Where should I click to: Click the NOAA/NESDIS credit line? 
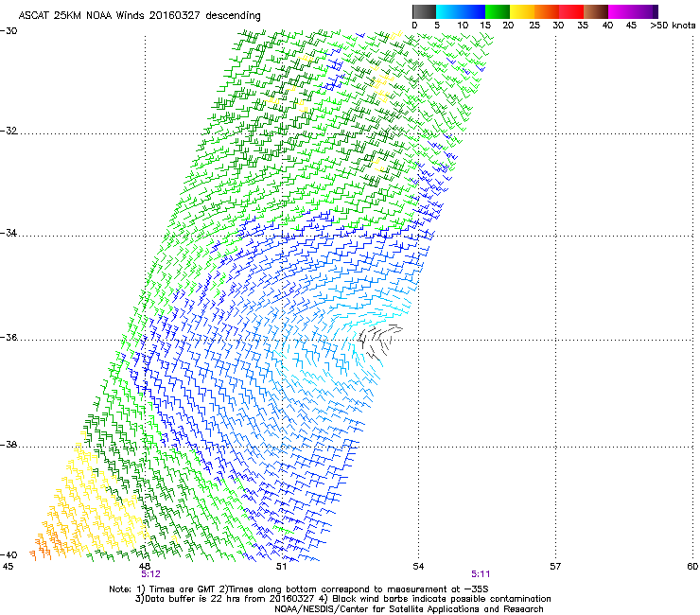coord(409,609)
